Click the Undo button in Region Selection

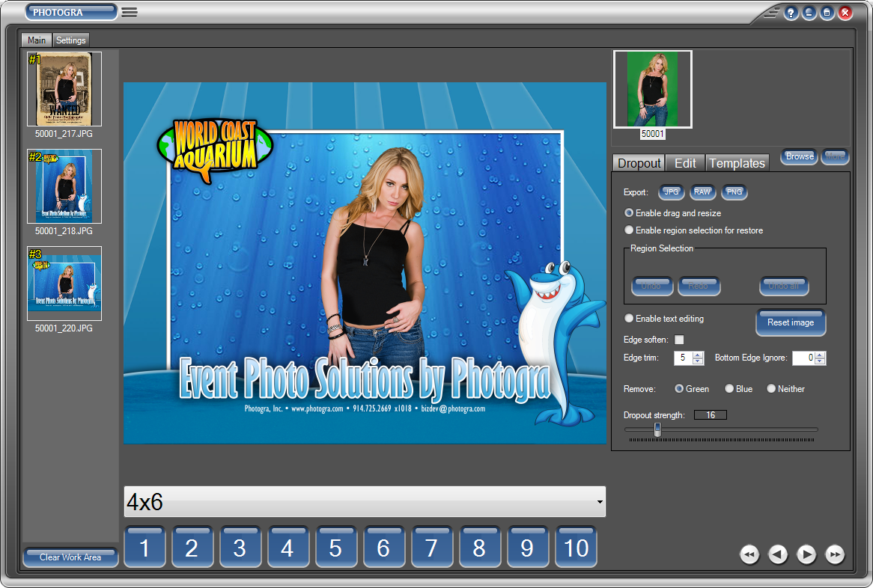click(x=652, y=286)
